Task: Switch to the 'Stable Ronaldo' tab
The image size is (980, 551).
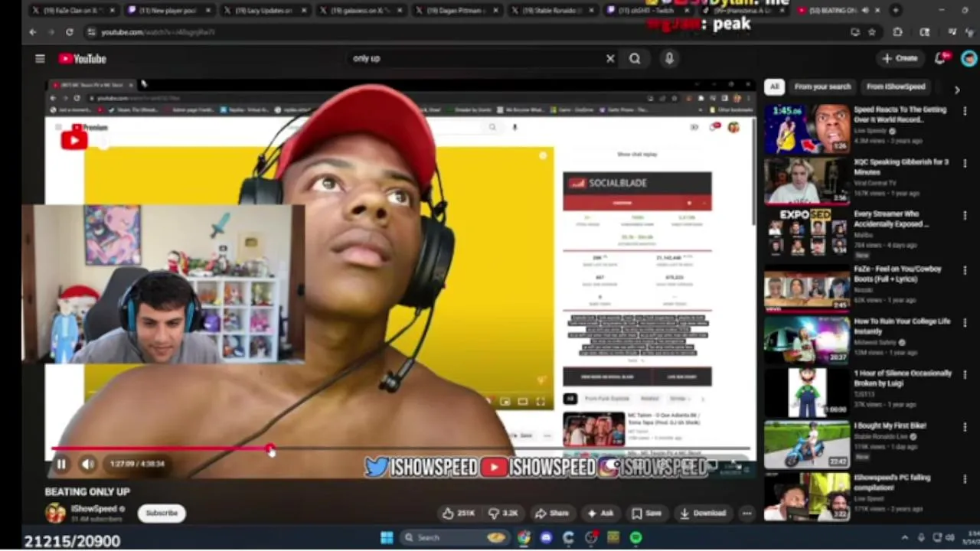Action: pos(553,10)
